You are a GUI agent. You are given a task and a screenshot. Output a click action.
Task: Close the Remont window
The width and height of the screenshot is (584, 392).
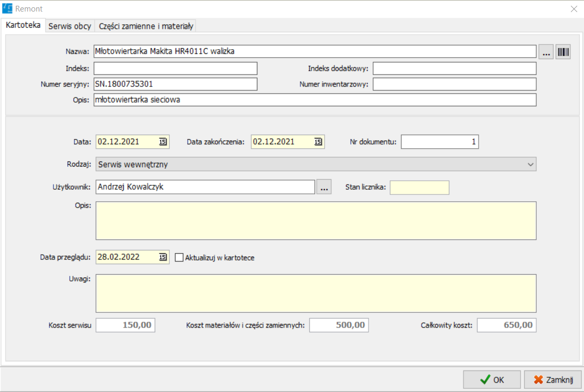click(574, 9)
